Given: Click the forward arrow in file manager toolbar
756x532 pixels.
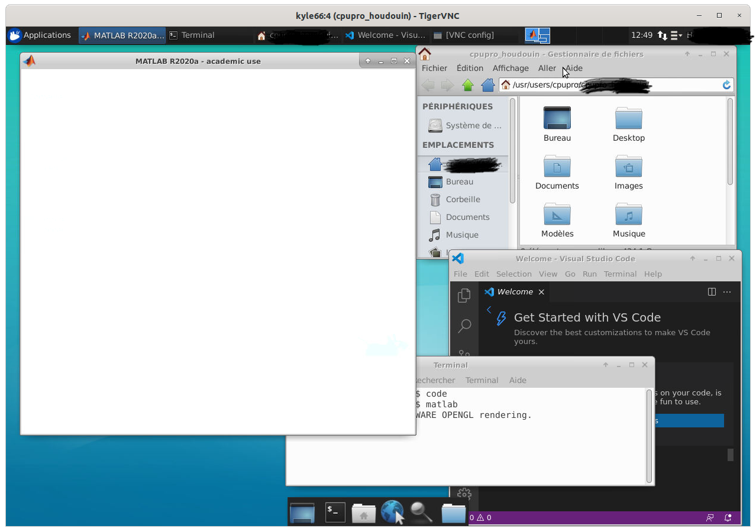Looking at the screenshot, I should click(447, 85).
